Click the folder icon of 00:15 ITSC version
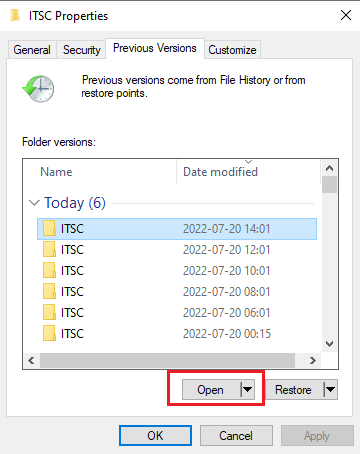This screenshot has width=362, height=454. click(49, 334)
